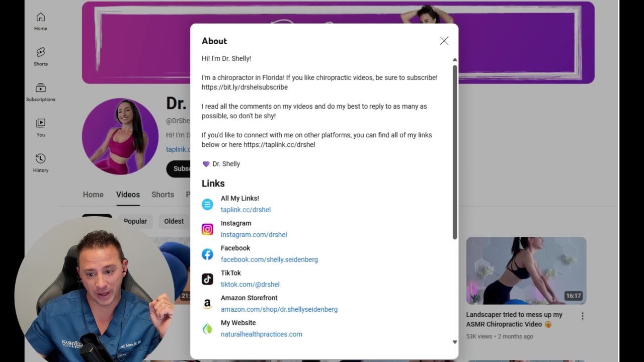Click the About dialog scrollbar thumb

[455, 152]
